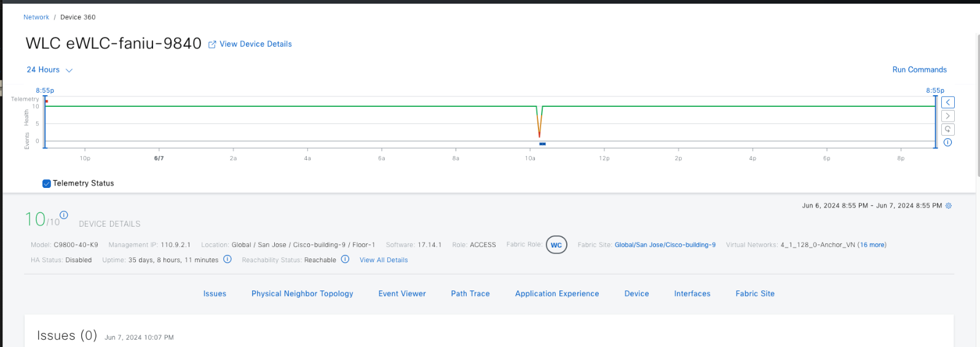
Task: Click the timeline info icon
Action: pos(947,142)
